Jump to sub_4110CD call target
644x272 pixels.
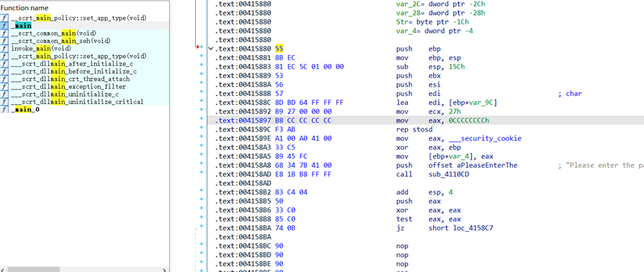[x=449, y=174]
